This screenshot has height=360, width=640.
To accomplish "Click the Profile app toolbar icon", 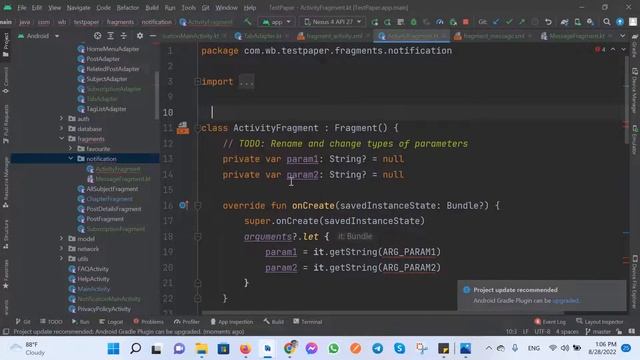I will [x=440, y=22].
